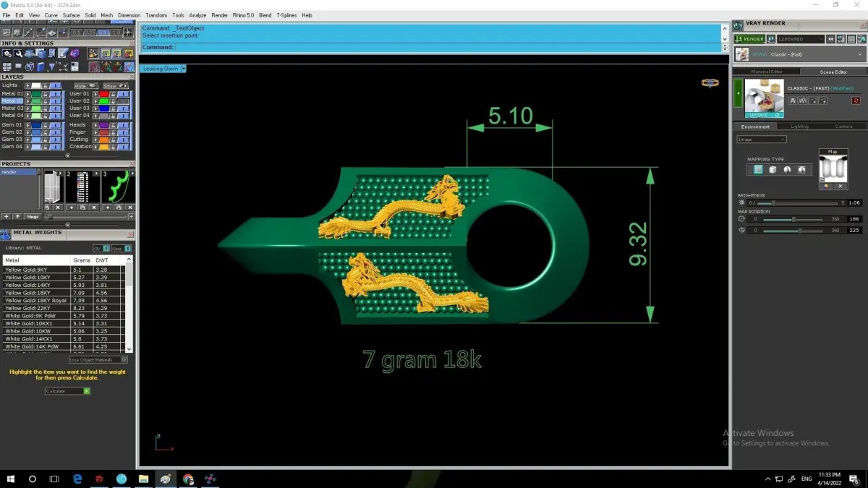The height and width of the screenshot is (488, 868).
Task: Click the Brightness slider
Action: (x=797, y=203)
